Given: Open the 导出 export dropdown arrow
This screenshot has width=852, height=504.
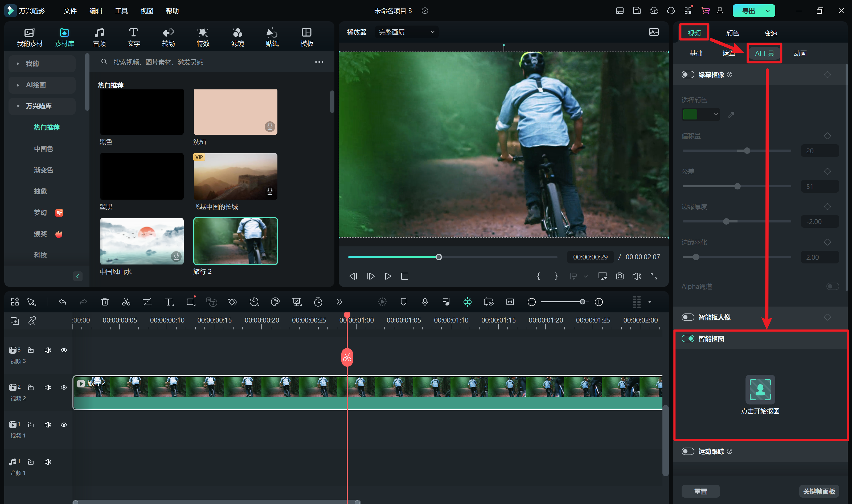Looking at the screenshot, I should [x=768, y=11].
